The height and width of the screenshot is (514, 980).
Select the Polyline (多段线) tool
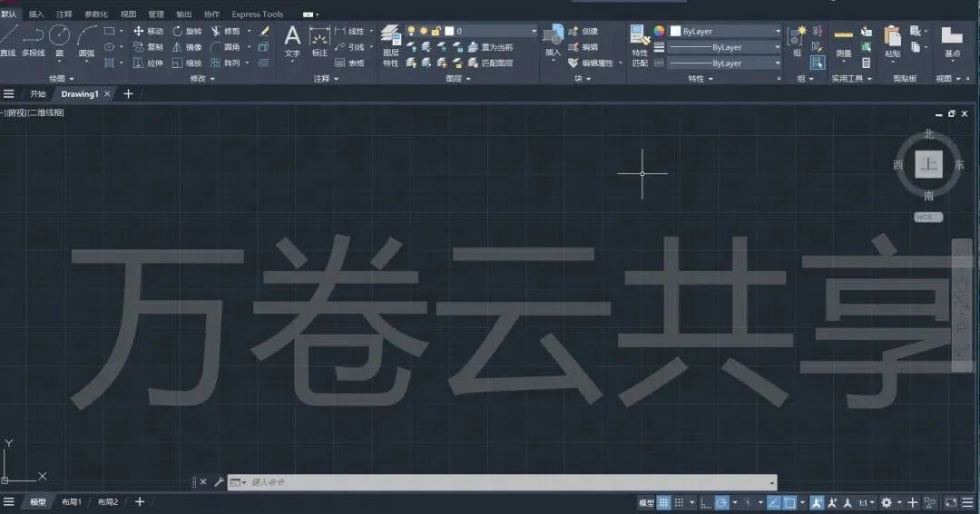(34, 41)
